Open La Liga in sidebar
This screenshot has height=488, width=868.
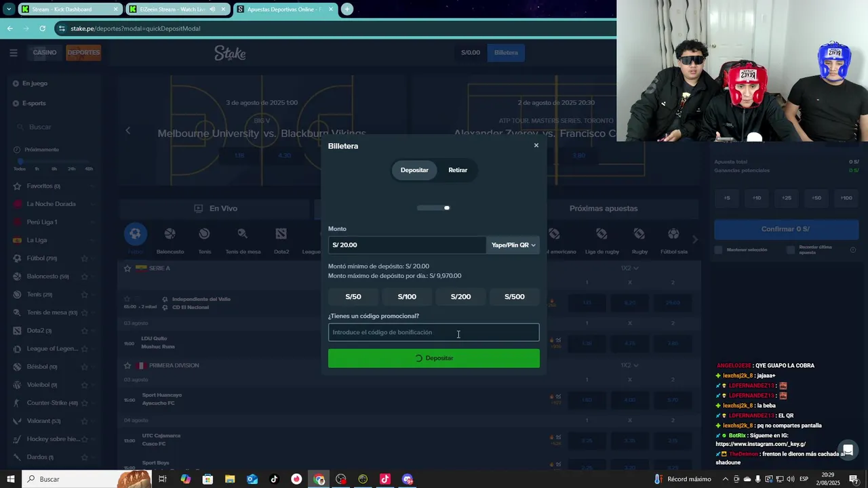pos(37,240)
